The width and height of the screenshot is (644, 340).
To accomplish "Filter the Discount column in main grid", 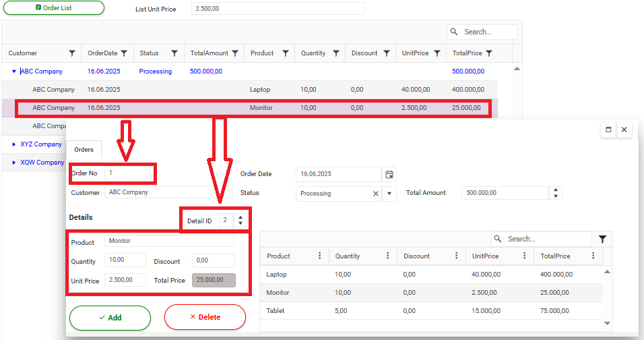I will click(x=387, y=53).
